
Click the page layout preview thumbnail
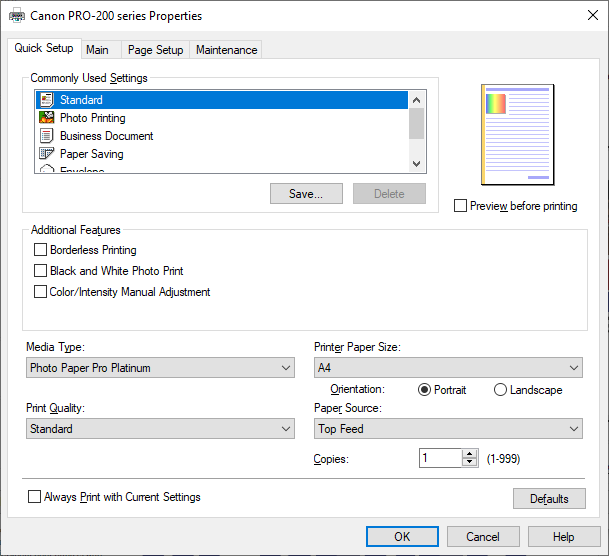point(517,135)
